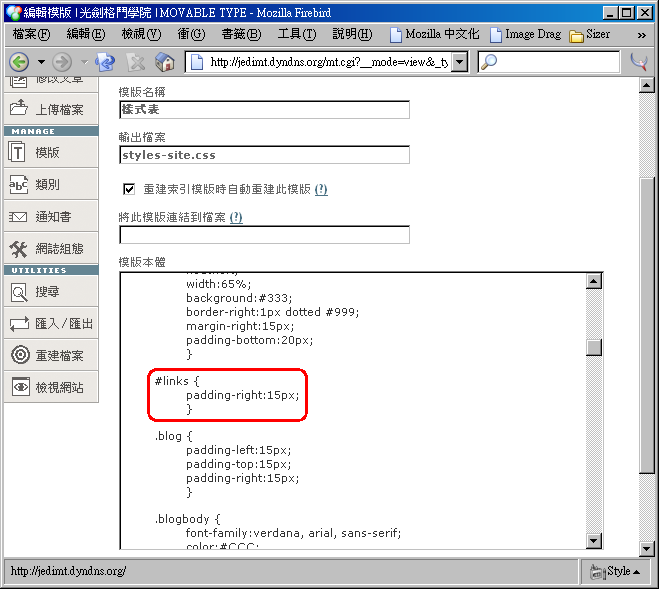Open 網誌組態 weblog config item

(51, 248)
